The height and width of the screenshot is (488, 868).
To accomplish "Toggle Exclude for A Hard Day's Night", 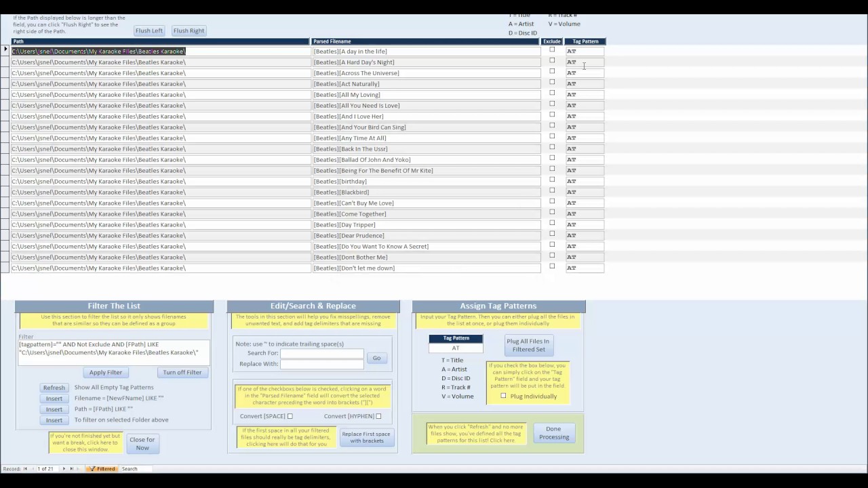I will pos(552,60).
